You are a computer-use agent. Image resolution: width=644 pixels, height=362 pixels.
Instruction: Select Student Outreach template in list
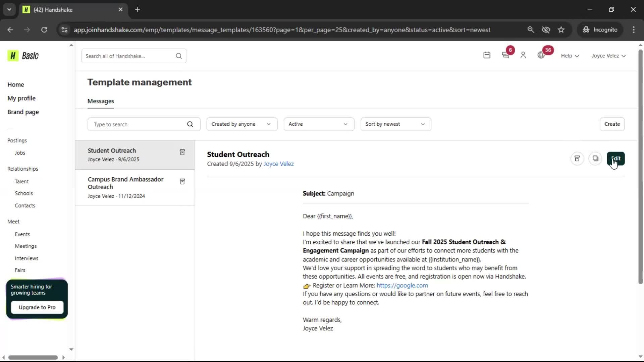click(x=135, y=155)
